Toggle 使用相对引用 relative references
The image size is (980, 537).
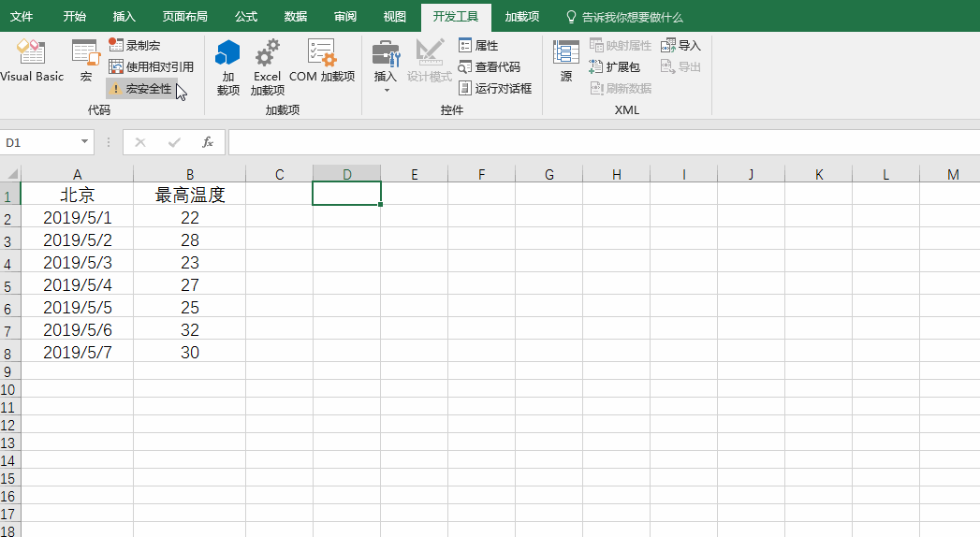pyautogui.click(x=152, y=66)
